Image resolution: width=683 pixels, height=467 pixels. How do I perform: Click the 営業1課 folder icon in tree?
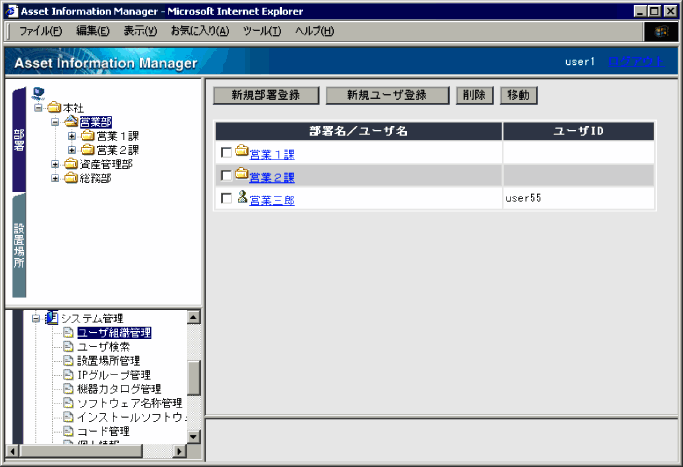click(x=88, y=135)
